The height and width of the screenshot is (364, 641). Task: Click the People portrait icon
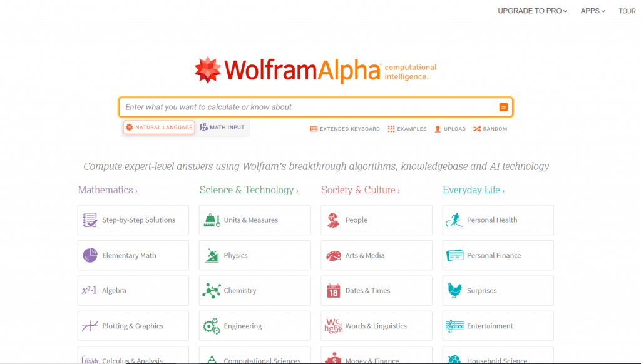click(333, 220)
